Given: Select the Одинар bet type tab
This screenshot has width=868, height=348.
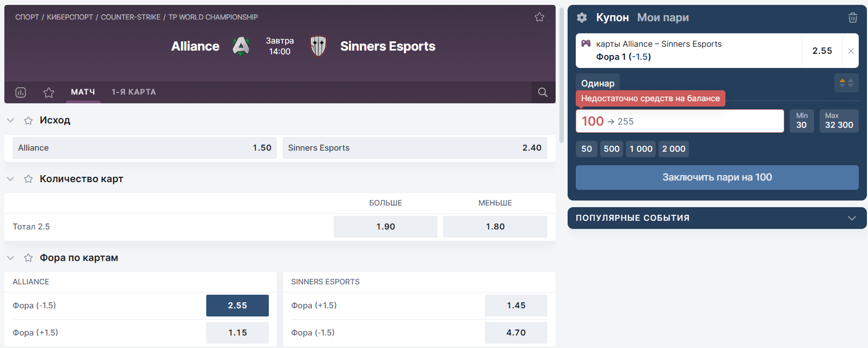Looking at the screenshot, I should tap(598, 83).
